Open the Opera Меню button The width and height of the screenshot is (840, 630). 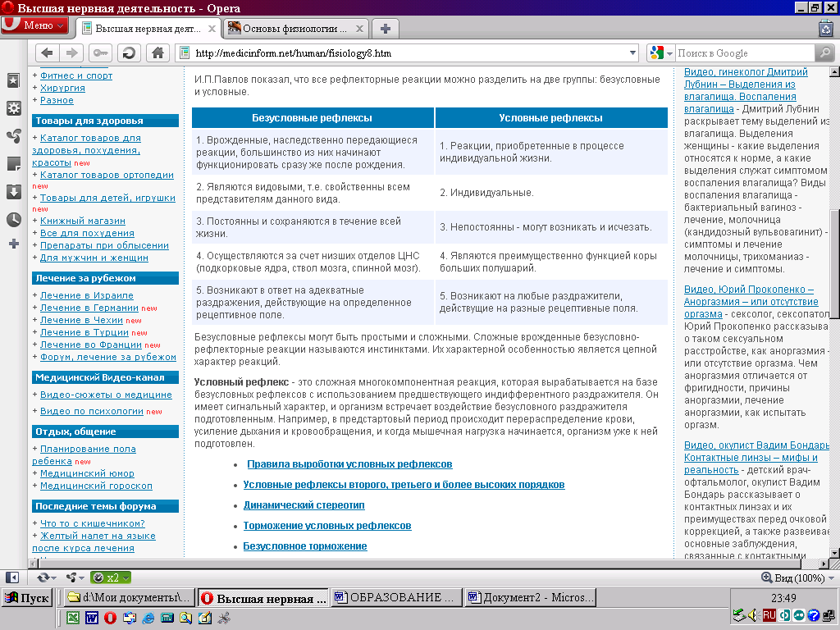(35, 25)
